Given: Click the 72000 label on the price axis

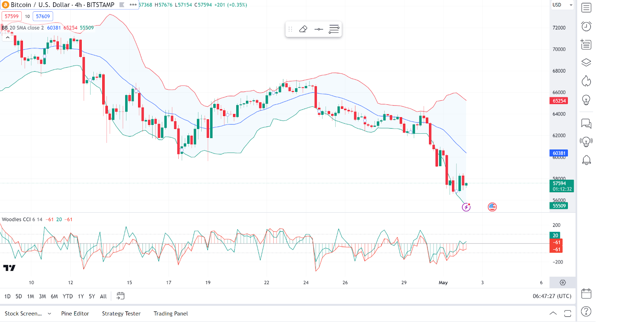Looking at the screenshot, I should pos(559,28).
